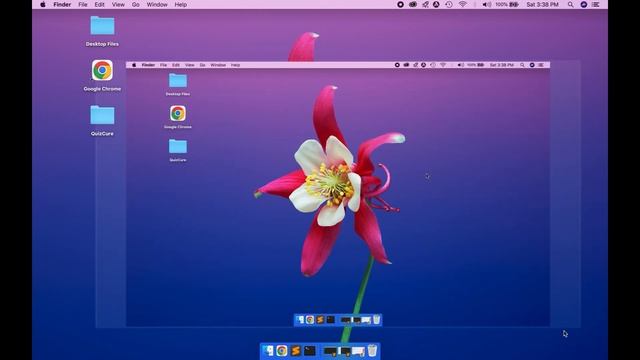
Task: Click the Sat 3:38 PM clock in the top menu bar
Action: (x=542, y=4)
